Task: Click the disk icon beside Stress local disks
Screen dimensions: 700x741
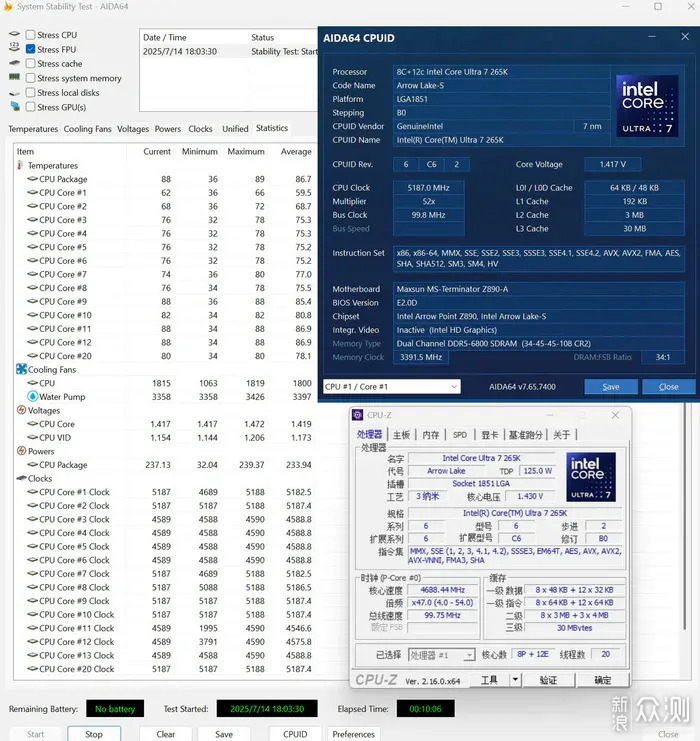Action: click(x=15, y=94)
